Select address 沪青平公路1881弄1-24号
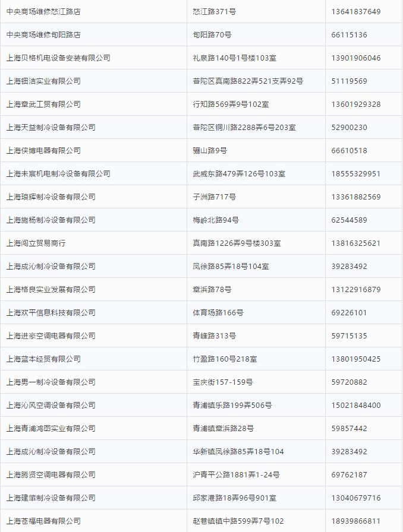Viewport: 403px width, 532px height. tap(236, 474)
